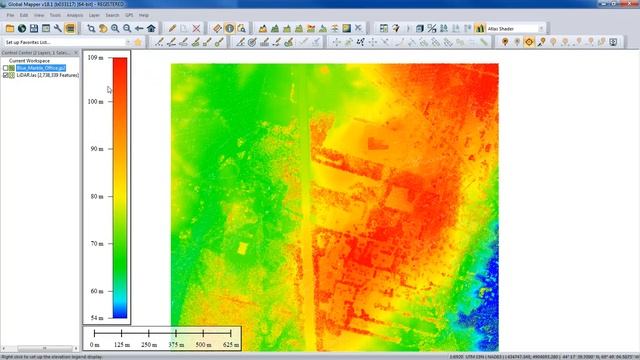Open the GPS menu

[x=129, y=15]
